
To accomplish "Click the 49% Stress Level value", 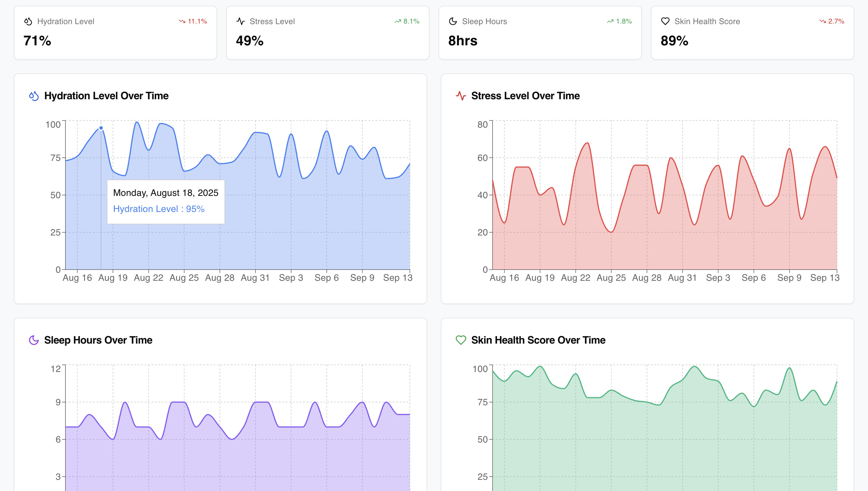I will coord(249,41).
